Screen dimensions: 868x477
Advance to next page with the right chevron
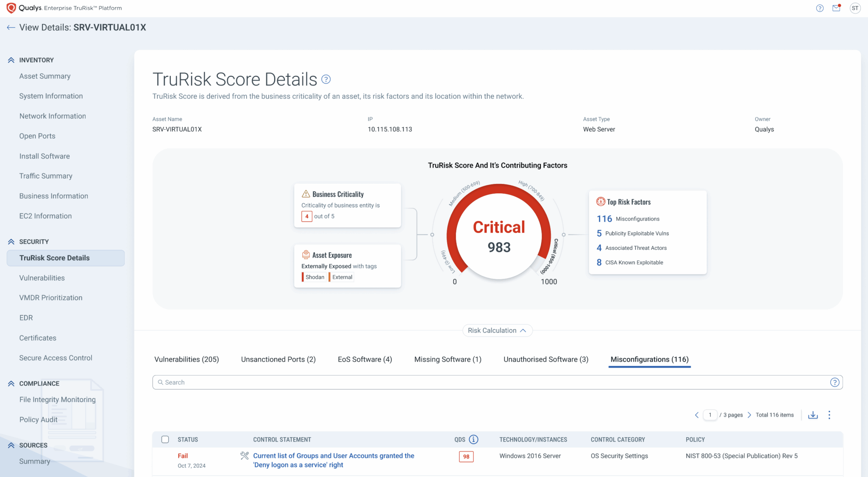tap(749, 415)
